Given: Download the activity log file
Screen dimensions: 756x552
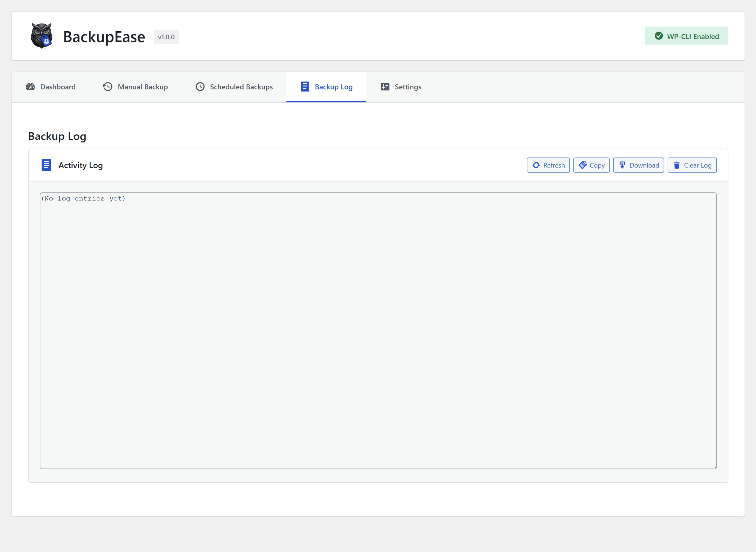Looking at the screenshot, I should point(638,165).
